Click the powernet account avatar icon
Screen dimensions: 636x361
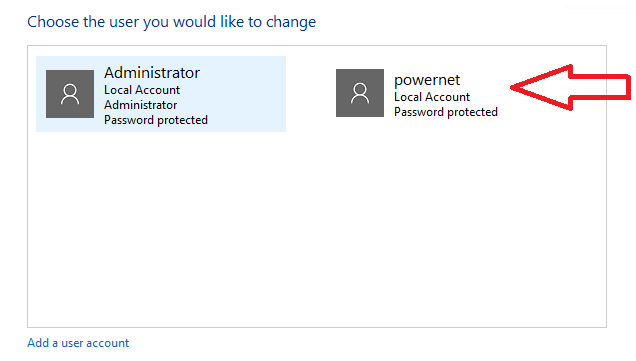360,93
